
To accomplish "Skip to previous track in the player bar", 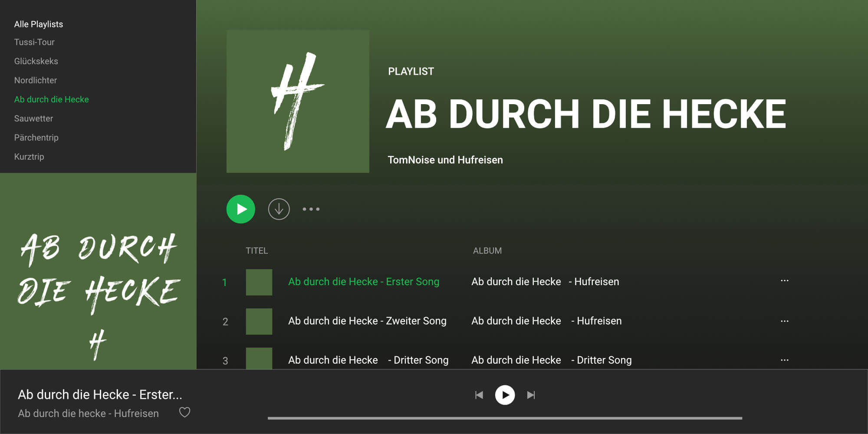I will click(479, 395).
